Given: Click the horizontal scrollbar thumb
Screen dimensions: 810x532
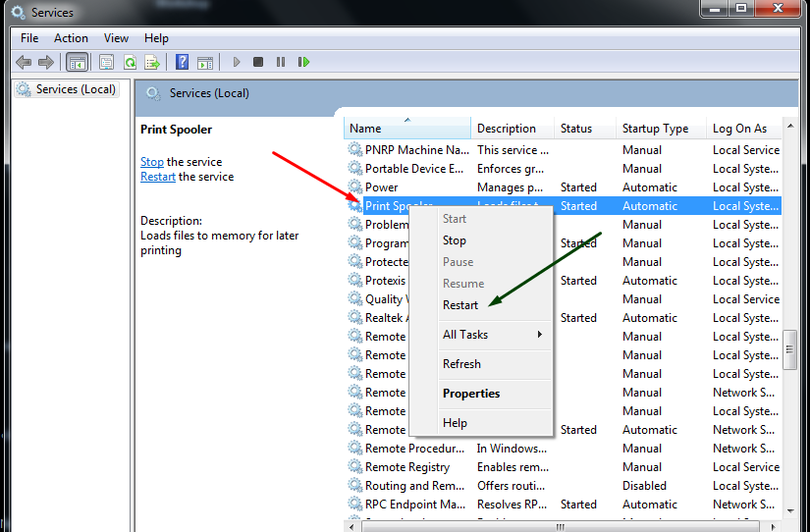Looking at the screenshot, I should [x=560, y=527].
